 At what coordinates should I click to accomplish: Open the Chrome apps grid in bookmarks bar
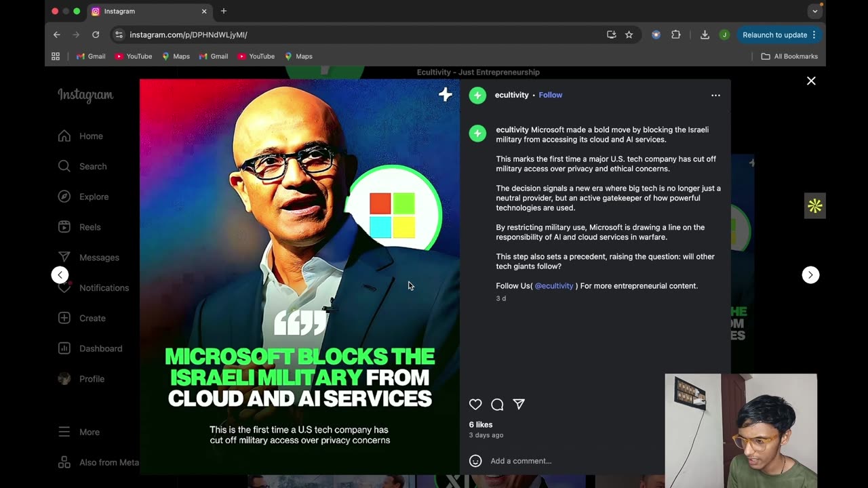point(56,56)
